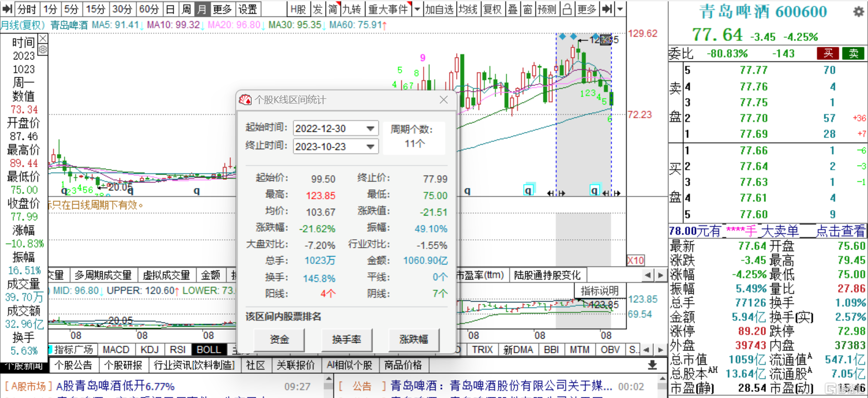This screenshot has height=398, width=868.
Task: Open 设置 chart settings
Action: [248, 9]
